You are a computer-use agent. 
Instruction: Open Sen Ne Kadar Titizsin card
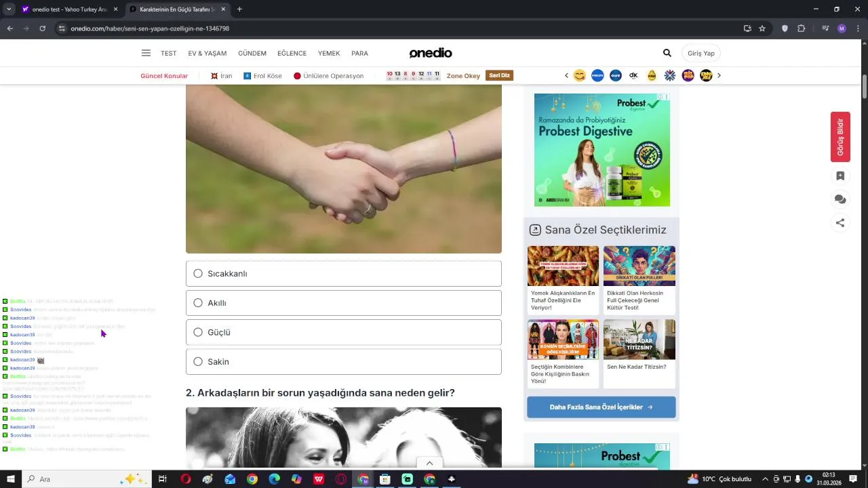[639, 354]
